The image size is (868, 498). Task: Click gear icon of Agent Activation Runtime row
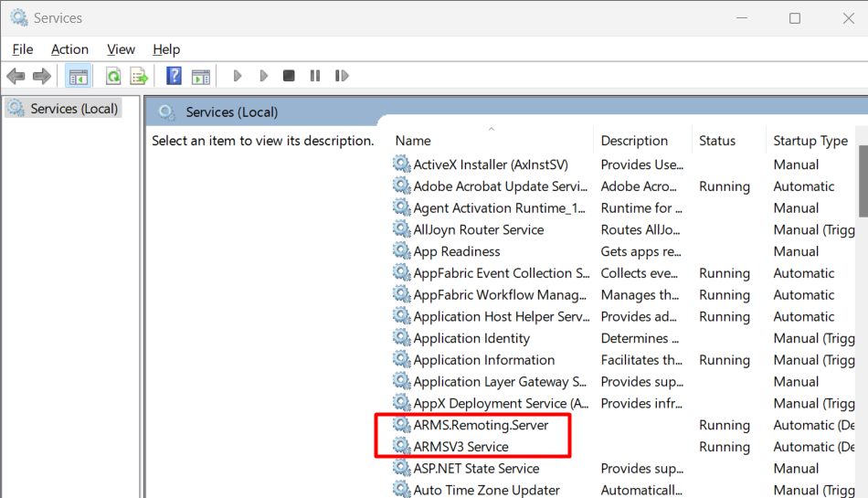point(401,207)
